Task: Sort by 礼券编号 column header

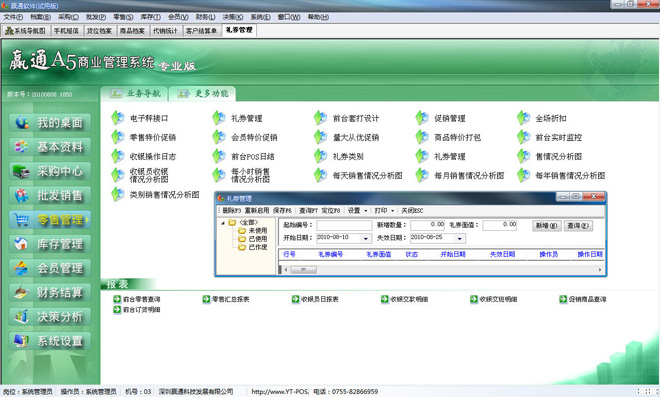Action: coord(330,254)
